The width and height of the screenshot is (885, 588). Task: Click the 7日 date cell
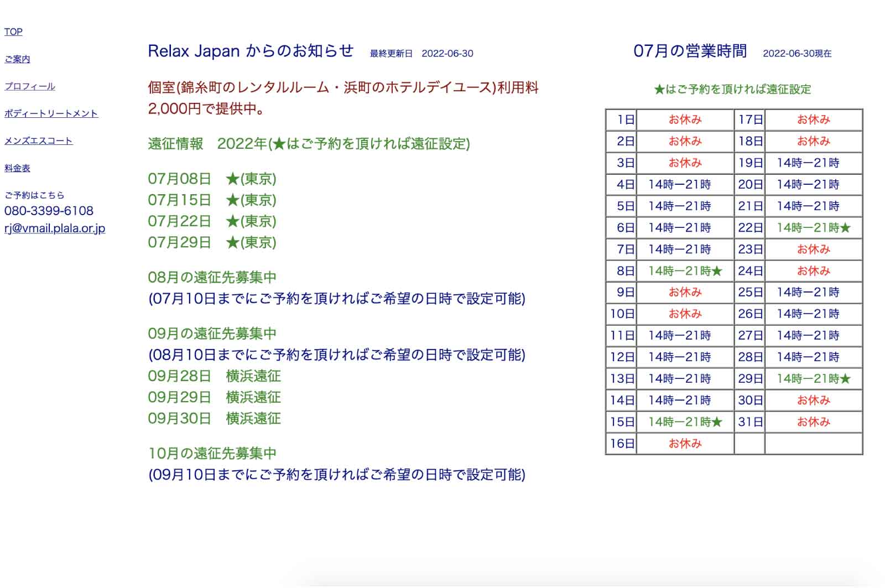pyautogui.click(x=622, y=249)
